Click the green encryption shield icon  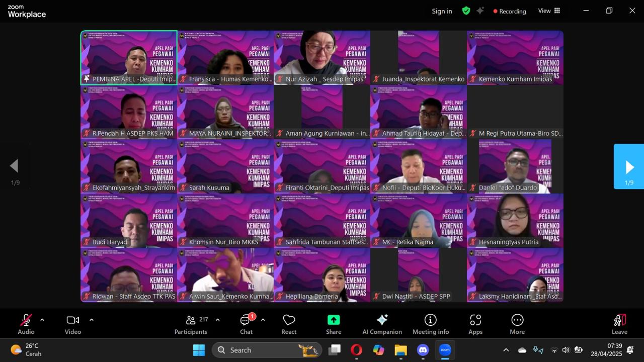(466, 11)
